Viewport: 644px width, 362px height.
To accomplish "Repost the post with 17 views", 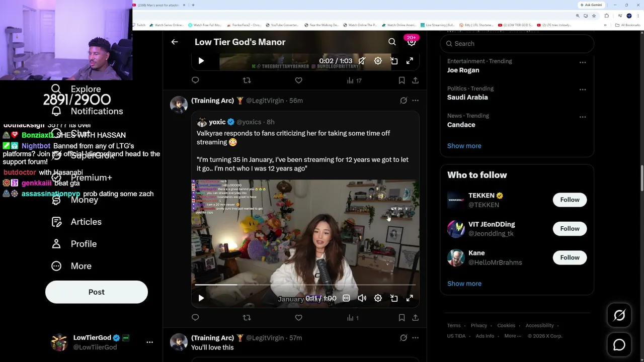I will coord(247,80).
